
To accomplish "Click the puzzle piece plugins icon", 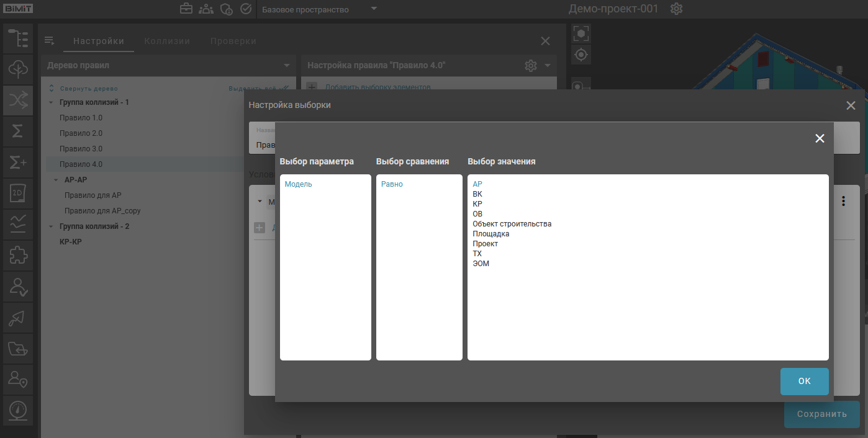I will [x=18, y=255].
